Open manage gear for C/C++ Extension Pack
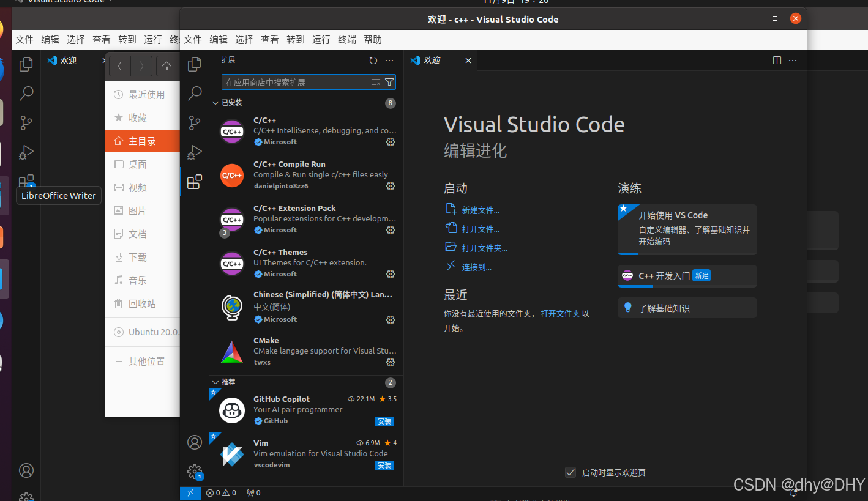Viewport: 868px width, 501px height. coord(391,230)
